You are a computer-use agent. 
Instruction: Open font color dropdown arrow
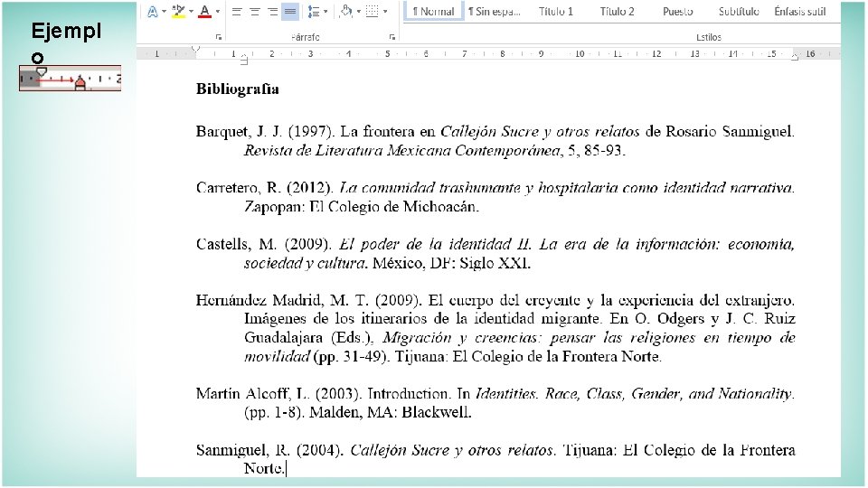click(x=218, y=12)
